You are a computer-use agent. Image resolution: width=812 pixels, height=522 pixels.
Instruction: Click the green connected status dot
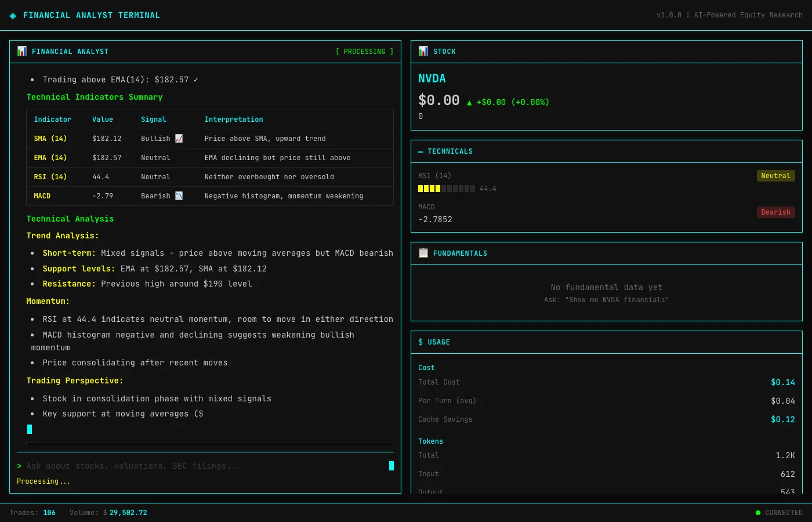coord(758,513)
